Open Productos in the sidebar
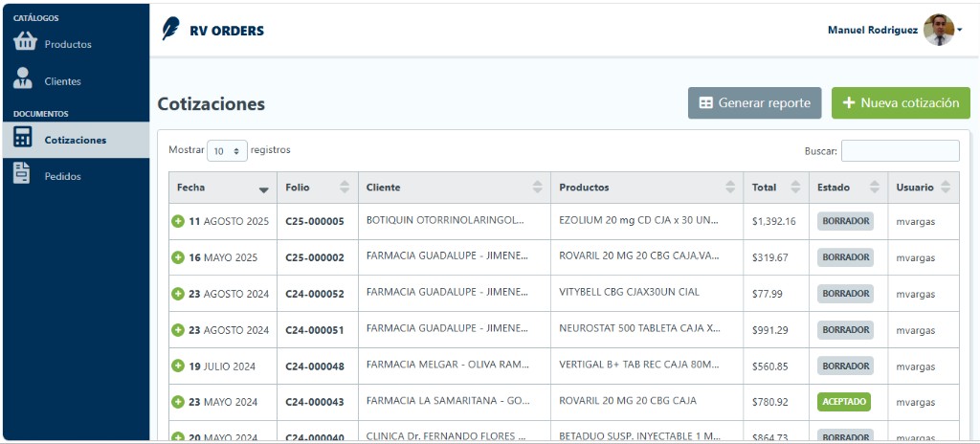The height and width of the screenshot is (444, 980). tap(76, 43)
